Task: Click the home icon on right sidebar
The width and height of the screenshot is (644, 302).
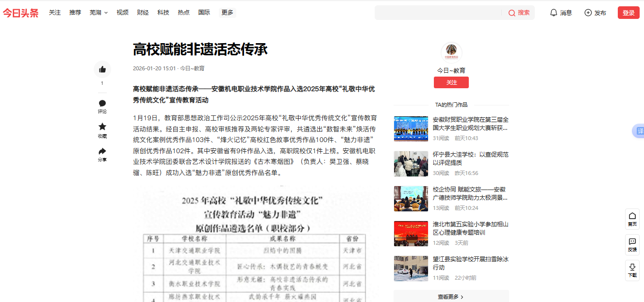Action: tap(632, 216)
